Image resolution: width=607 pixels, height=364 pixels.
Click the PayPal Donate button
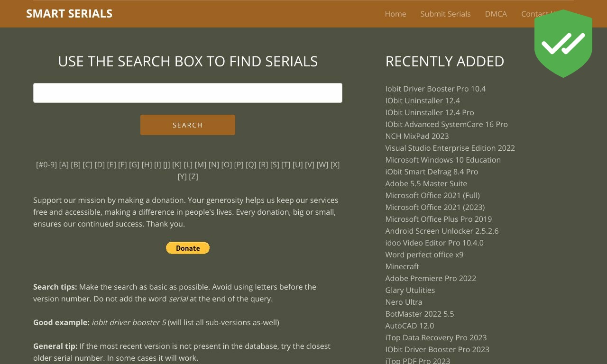(x=188, y=248)
